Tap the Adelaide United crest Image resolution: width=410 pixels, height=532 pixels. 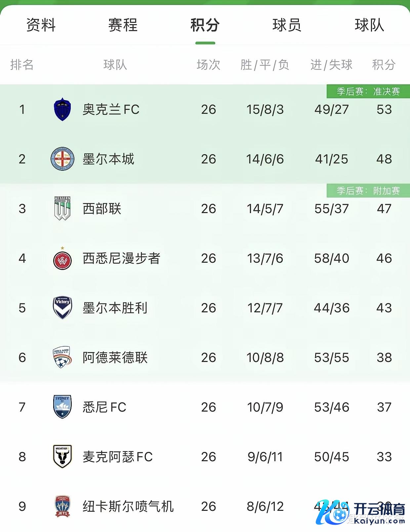[x=62, y=357]
